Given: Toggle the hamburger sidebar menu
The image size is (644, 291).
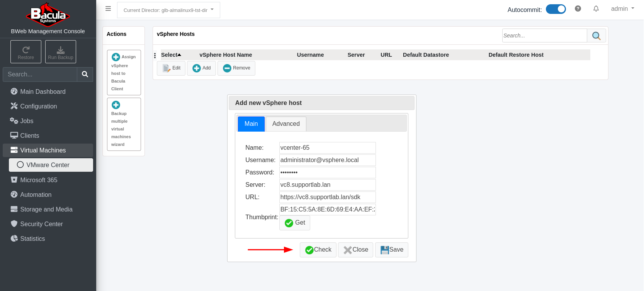Looking at the screenshot, I should [108, 8].
